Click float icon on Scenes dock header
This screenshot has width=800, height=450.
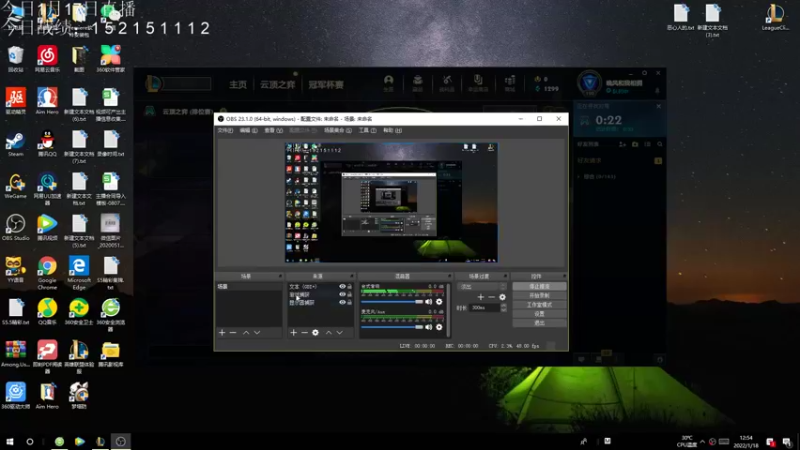point(280,276)
